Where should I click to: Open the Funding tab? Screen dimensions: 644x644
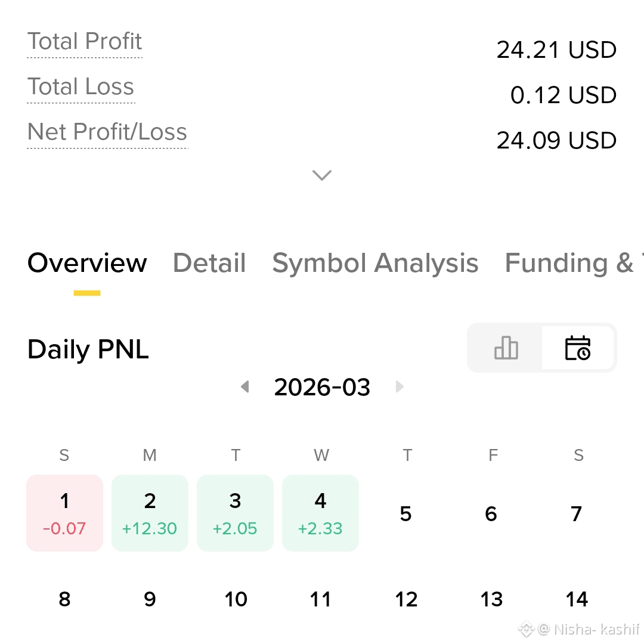[574, 263]
